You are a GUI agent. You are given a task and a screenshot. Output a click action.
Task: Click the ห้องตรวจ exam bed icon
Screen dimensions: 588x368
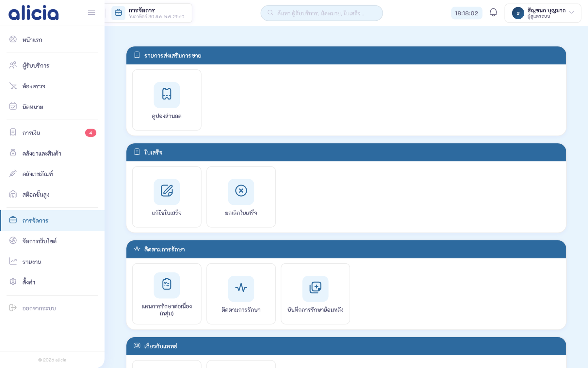[x=13, y=86]
